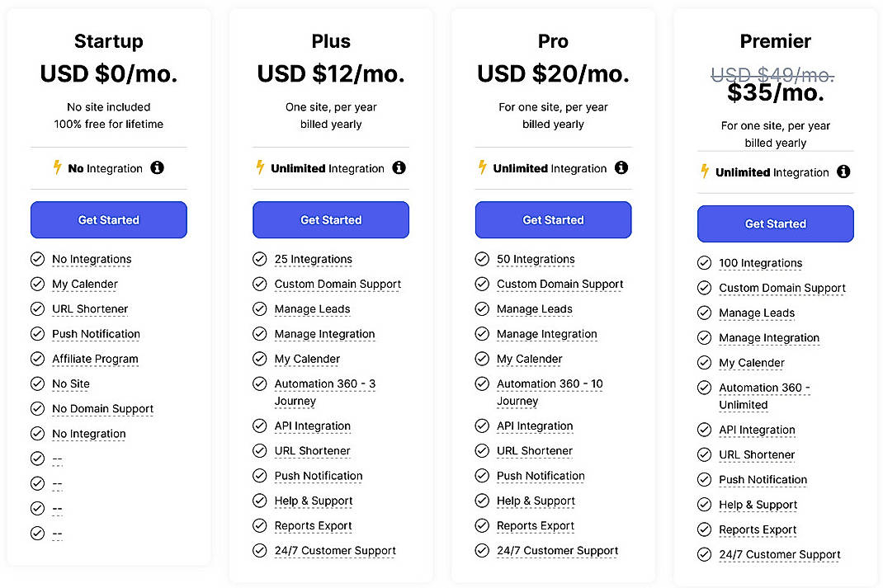Click the Reports Export link in Premier
The height and width of the screenshot is (588, 883).
click(758, 529)
